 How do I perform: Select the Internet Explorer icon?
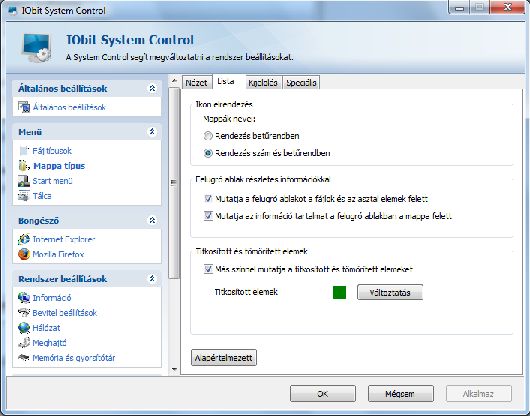(24, 239)
